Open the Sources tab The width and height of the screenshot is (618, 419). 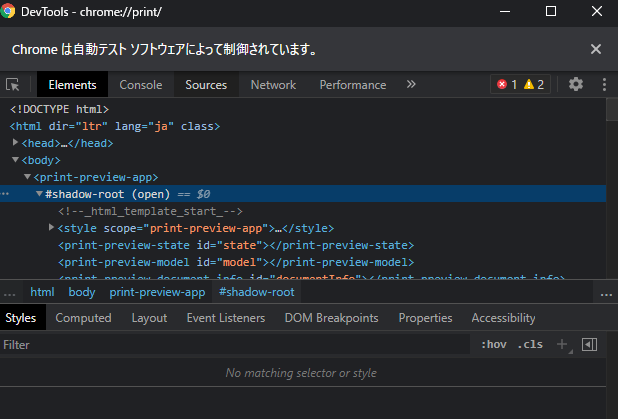click(206, 85)
